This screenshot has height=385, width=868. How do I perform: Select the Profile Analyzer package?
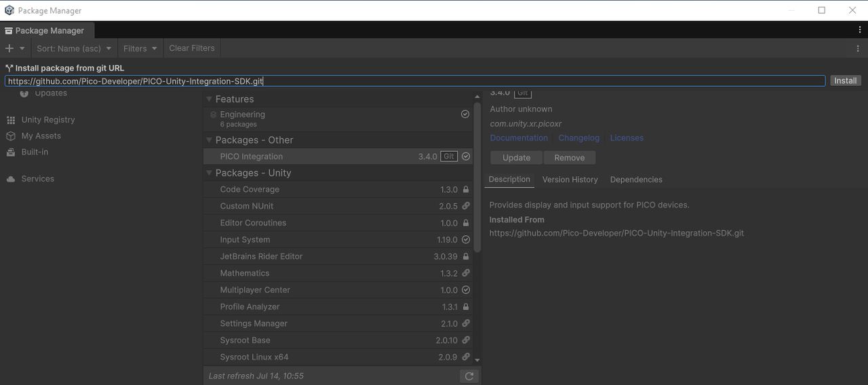[x=338, y=307]
